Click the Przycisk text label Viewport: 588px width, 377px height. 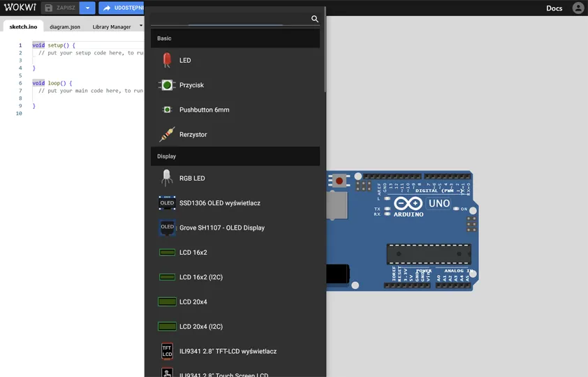tap(191, 85)
